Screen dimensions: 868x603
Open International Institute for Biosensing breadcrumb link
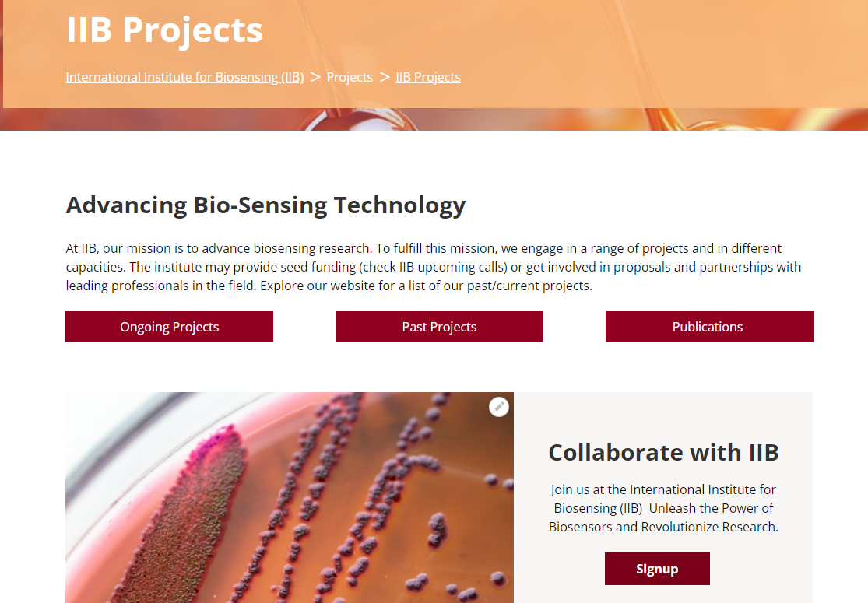[184, 77]
